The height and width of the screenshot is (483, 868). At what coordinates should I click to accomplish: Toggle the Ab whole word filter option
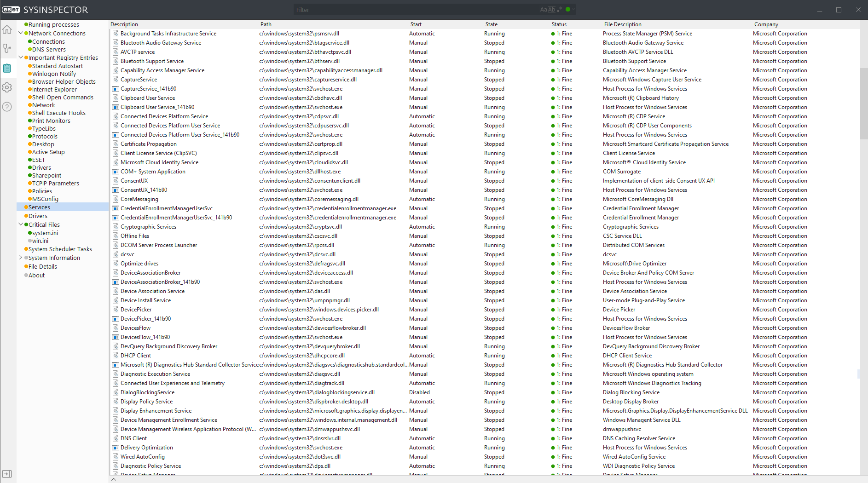pos(551,10)
